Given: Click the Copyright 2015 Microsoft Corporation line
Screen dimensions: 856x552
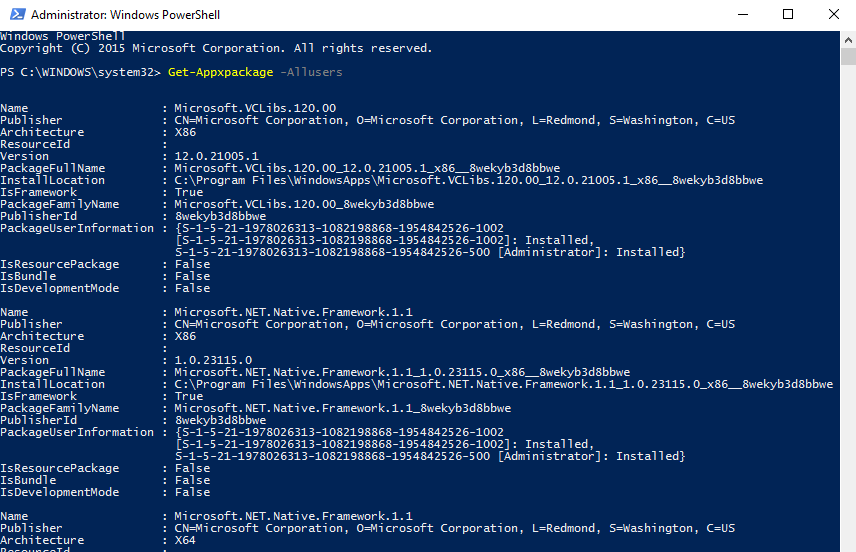Looking at the screenshot, I should pyautogui.click(x=216, y=48).
